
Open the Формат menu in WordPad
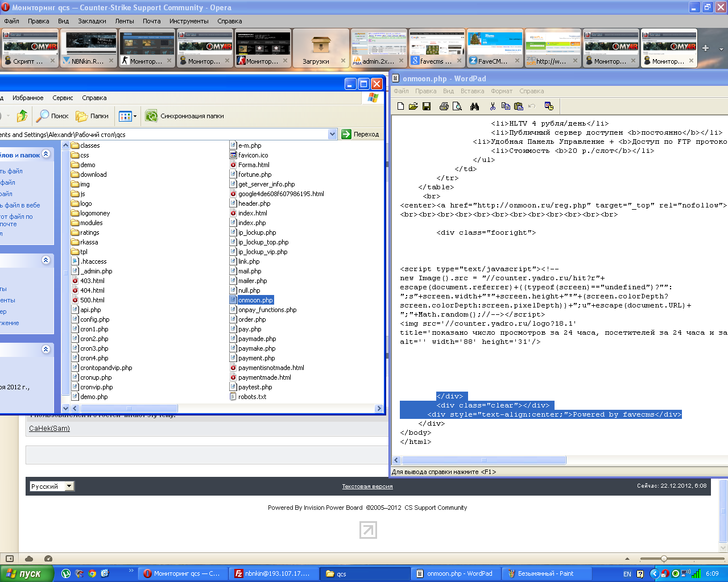pos(502,91)
